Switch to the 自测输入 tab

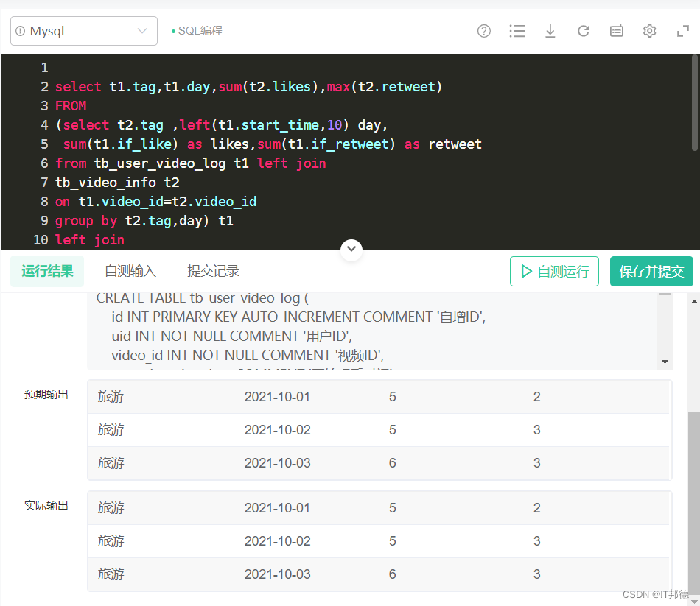pyautogui.click(x=130, y=271)
